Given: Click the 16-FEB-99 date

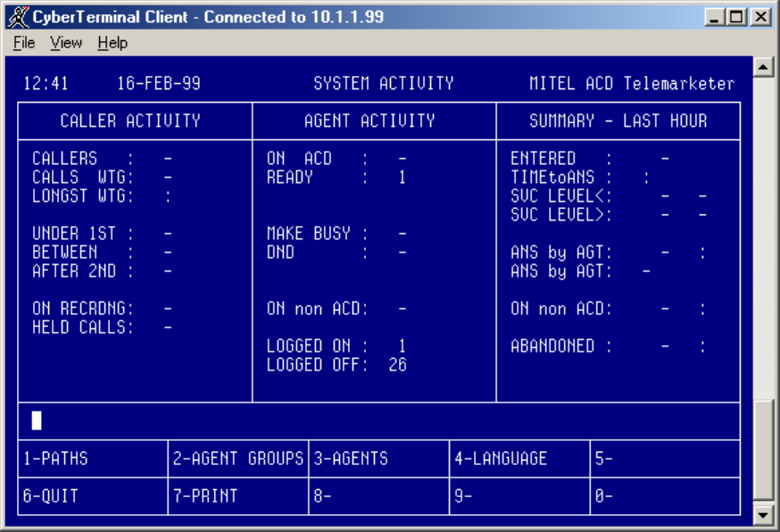Looking at the screenshot, I should pyautogui.click(x=159, y=83).
